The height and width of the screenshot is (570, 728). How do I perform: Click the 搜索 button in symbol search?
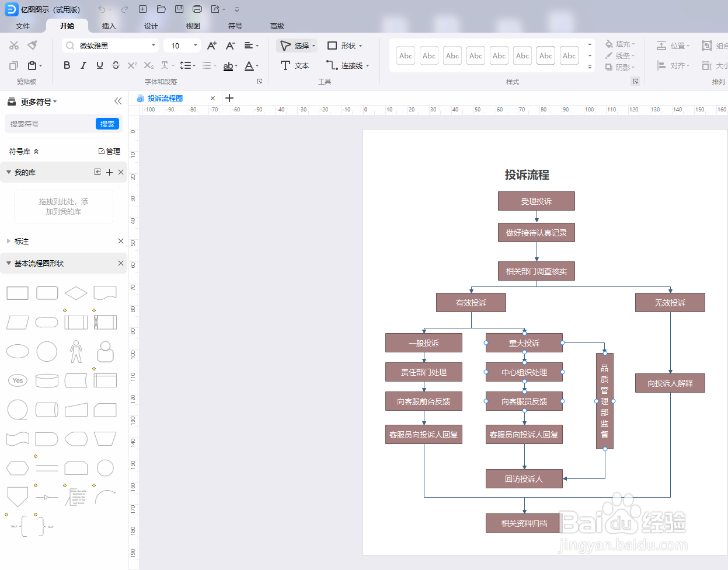click(107, 124)
